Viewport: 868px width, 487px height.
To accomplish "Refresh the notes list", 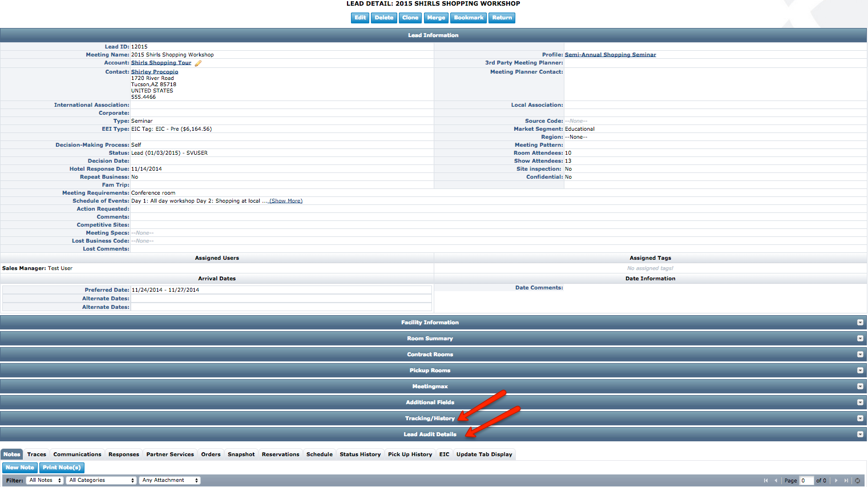I will tap(857, 481).
